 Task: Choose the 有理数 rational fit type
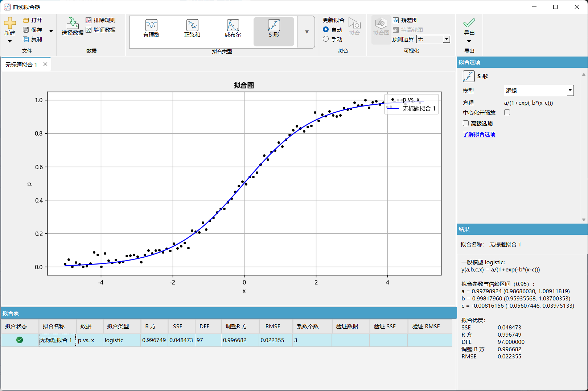click(151, 29)
